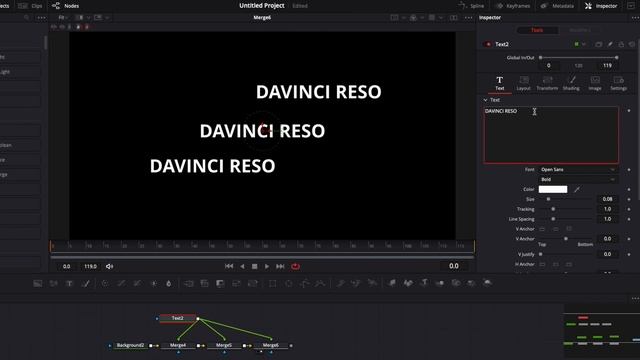The height and width of the screenshot is (360, 640).
Task: Set V Anchor to top alignment button
Action: [x=542, y=229]
